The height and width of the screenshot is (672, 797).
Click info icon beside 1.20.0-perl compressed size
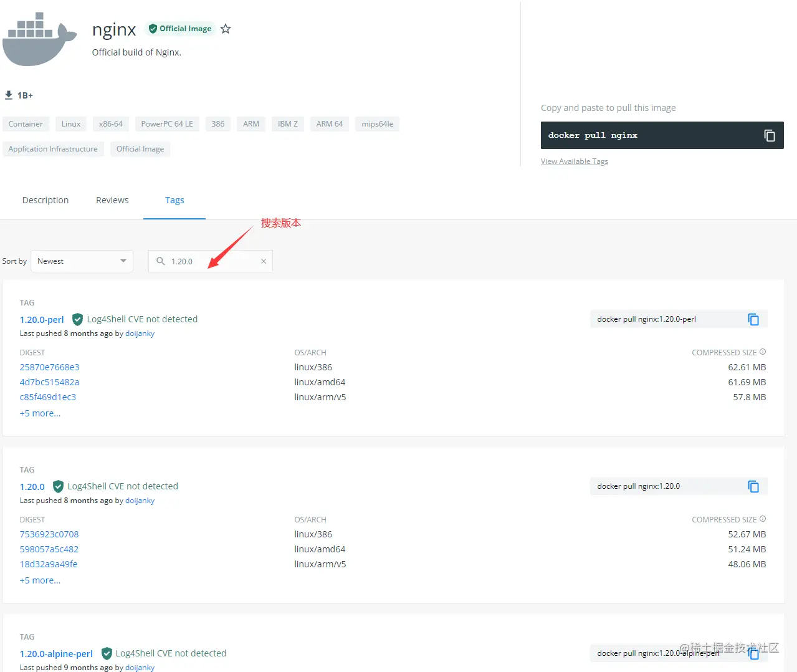(x=763, y=352)
